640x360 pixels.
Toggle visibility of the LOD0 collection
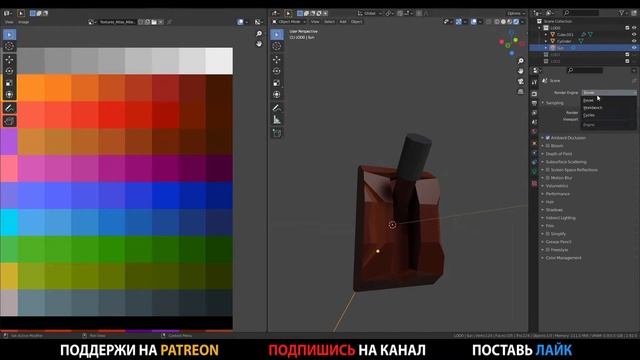point(634,28)
